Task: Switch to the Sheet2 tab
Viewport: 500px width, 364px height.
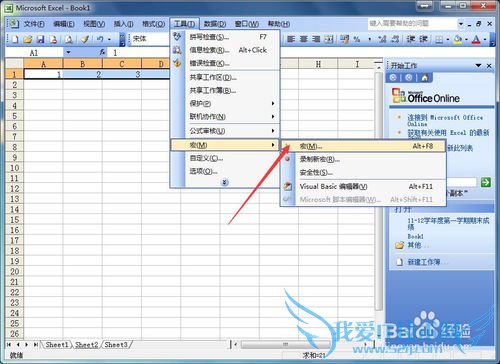Action: (87, 345)
